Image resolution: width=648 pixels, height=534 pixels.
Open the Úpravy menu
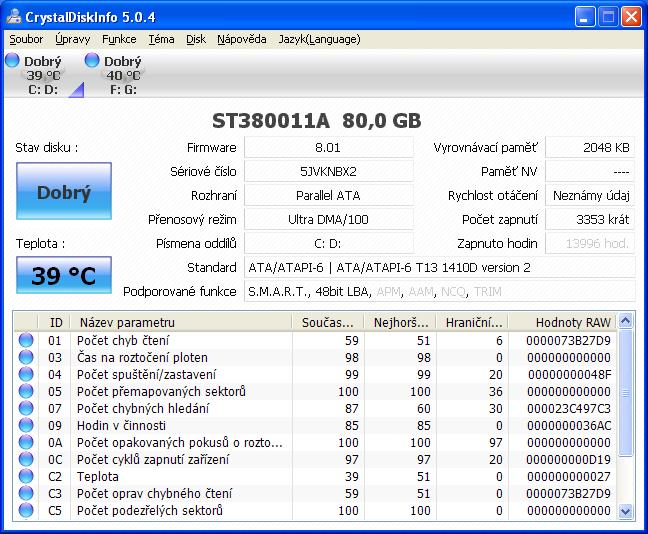pyautogui.click(x=73, y=39)
